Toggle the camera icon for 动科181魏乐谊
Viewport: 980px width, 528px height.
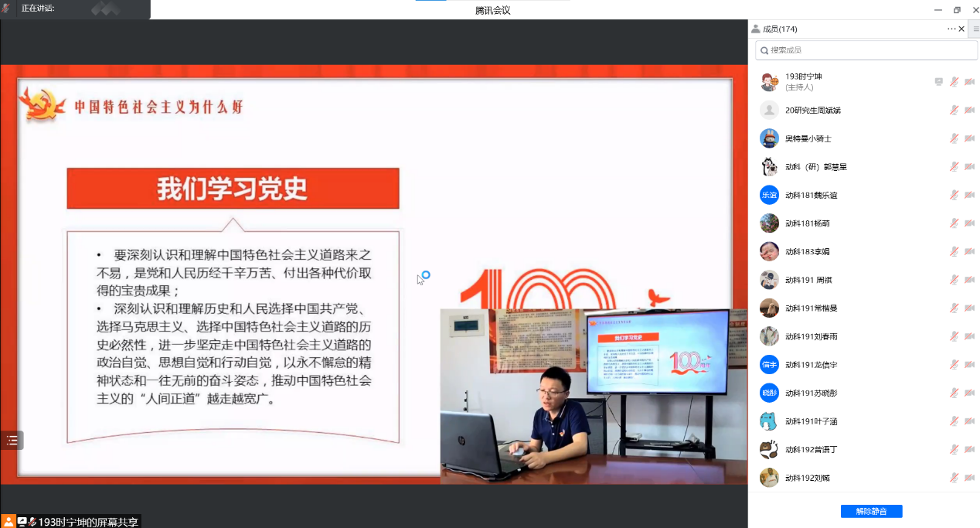[x=969, y=195]
